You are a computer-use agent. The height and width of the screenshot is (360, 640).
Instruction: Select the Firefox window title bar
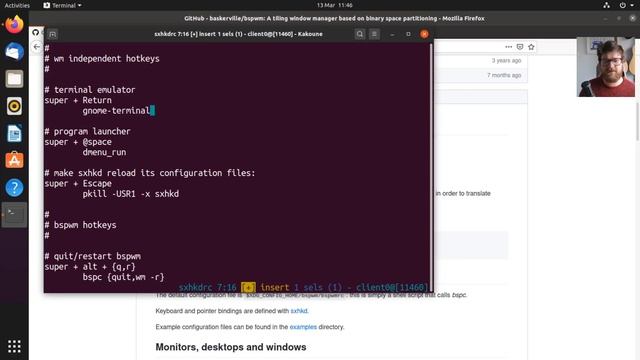(x=334, y=18)
